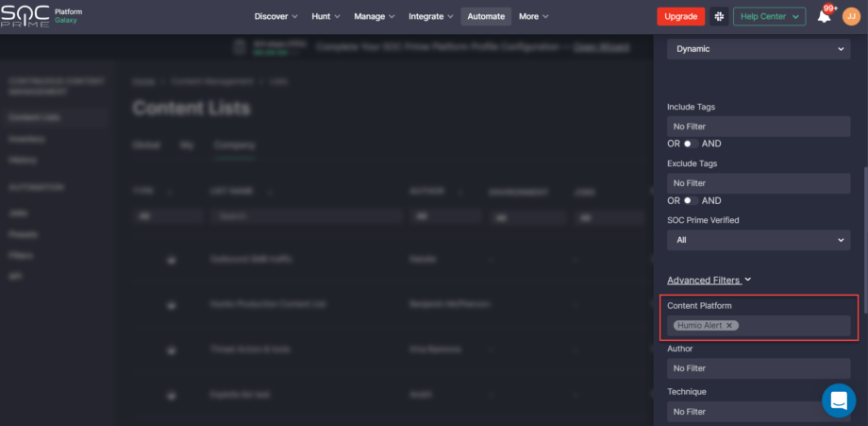Open the Help Center dropdown
This screenshot has width=868, height=426.
click(770, 16)
